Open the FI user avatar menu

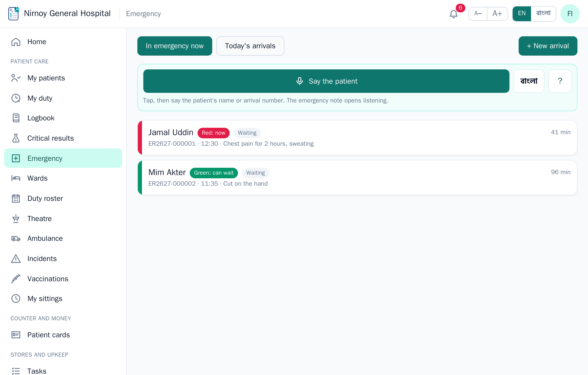click(x=570, y=14)
